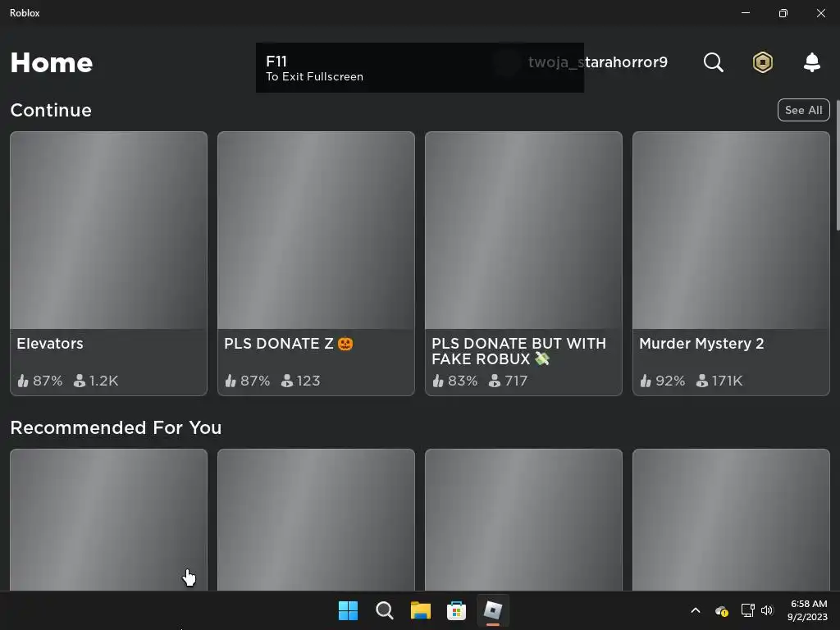Open the PLS DONATE Z game thumbnail

316,231
